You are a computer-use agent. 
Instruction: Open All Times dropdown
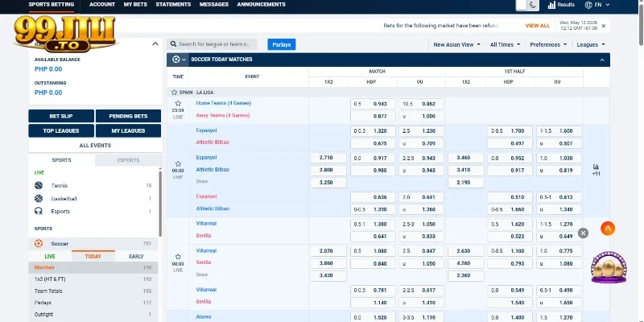505,44
